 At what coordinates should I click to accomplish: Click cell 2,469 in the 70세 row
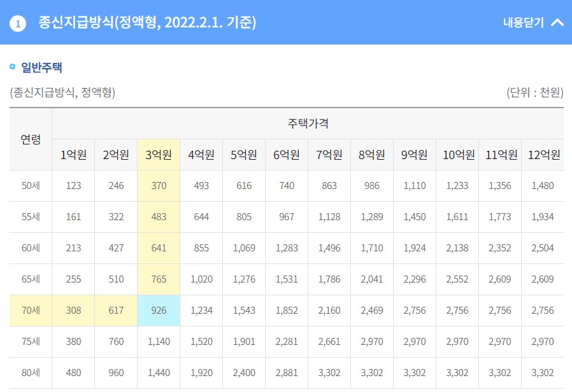click(372, 311)
